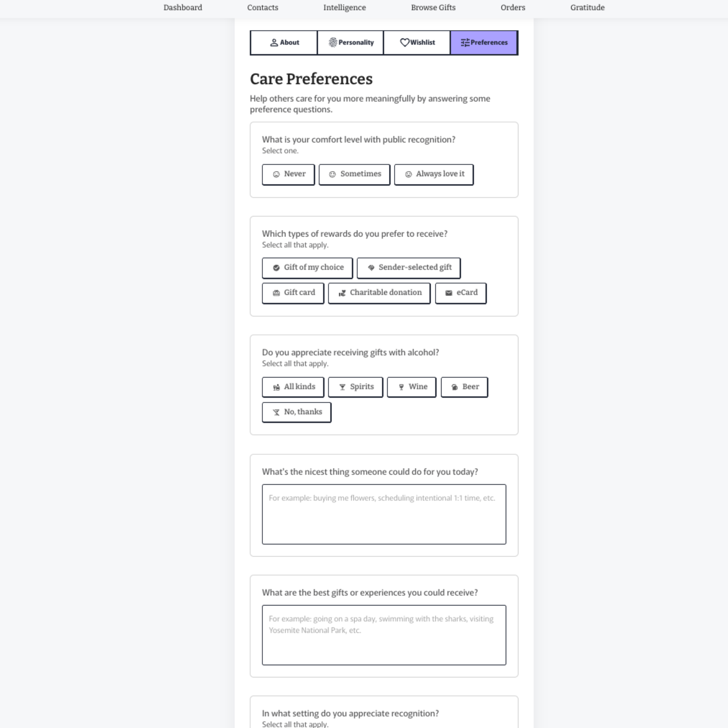Image resolution: width=728 pixels, height=728 pixels.
Task: Toggle the Gift of my choice reward
Action: pos(307,268)
